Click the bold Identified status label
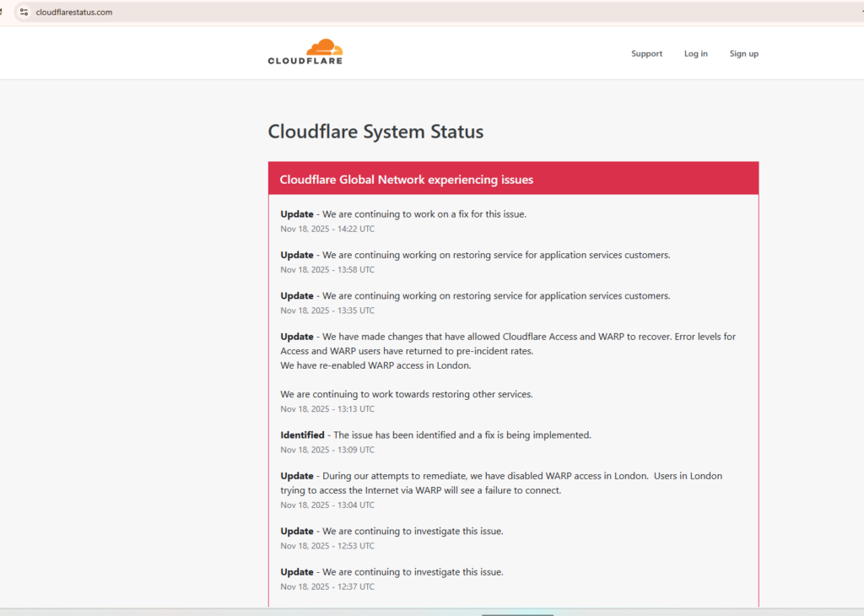864x616 pixels. (302, 435)
